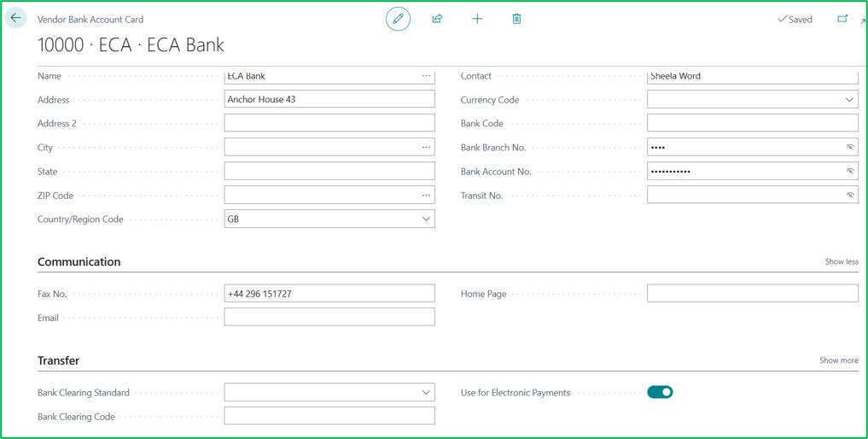Click the Vendor Bank Account Card caption
Screen dimensions: 868x439
(x=90, y=20)
